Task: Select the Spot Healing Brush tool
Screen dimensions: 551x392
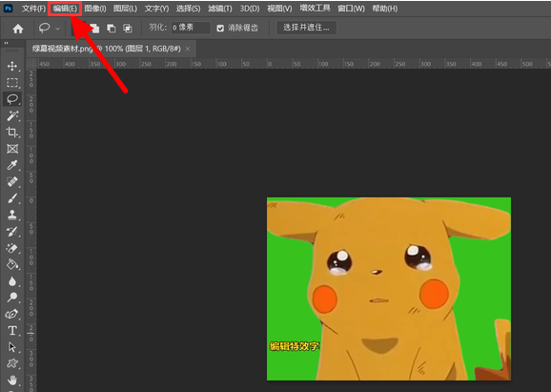Action: [12, 182]
